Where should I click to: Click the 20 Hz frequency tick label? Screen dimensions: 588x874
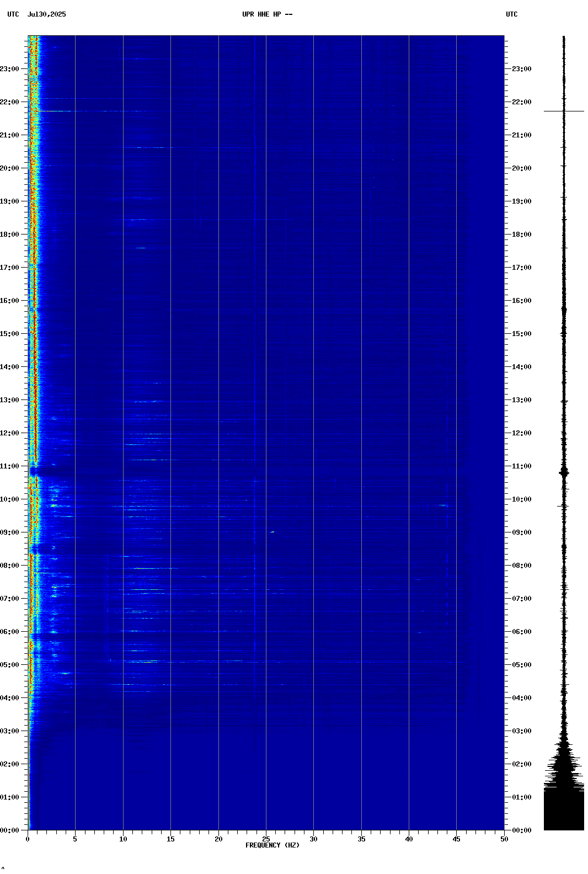218,839
